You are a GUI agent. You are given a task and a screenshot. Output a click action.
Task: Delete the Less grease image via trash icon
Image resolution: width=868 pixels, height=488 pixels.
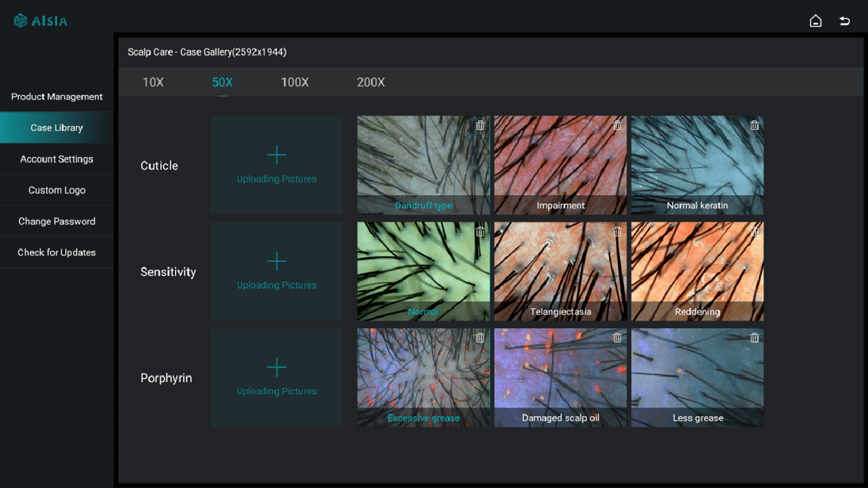754,337
